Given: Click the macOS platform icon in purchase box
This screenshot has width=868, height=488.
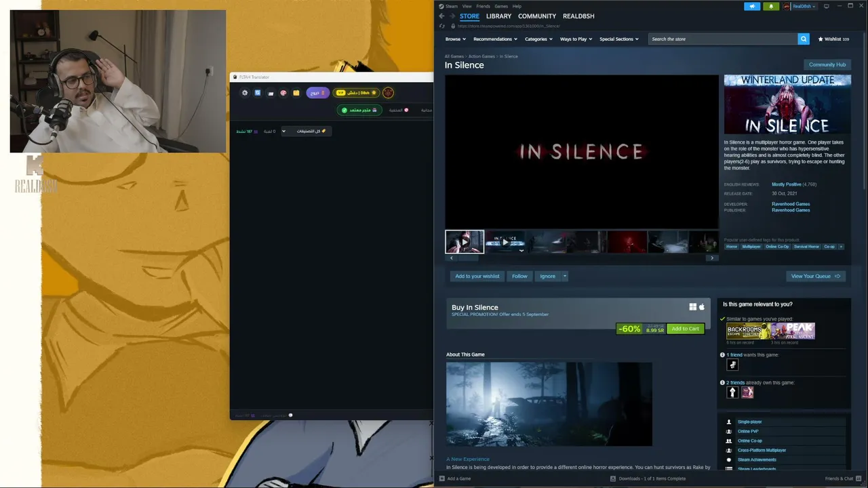Looking at the screenshot, I should 702,307.
